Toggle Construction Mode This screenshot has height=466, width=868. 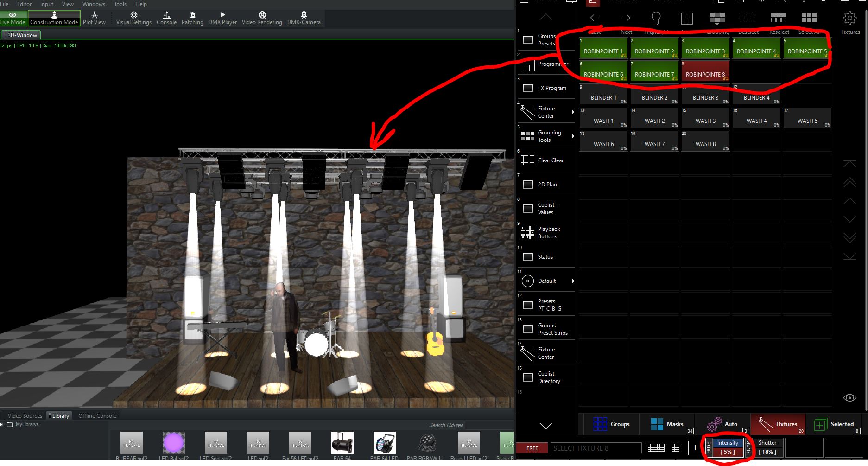(x=54, y=18)
